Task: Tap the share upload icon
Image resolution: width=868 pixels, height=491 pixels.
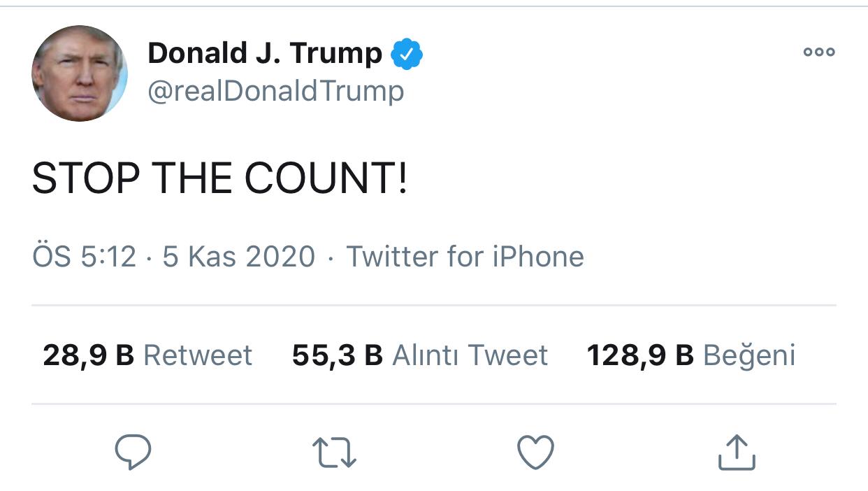Action: pyautogui.click(x=737, y=452)
